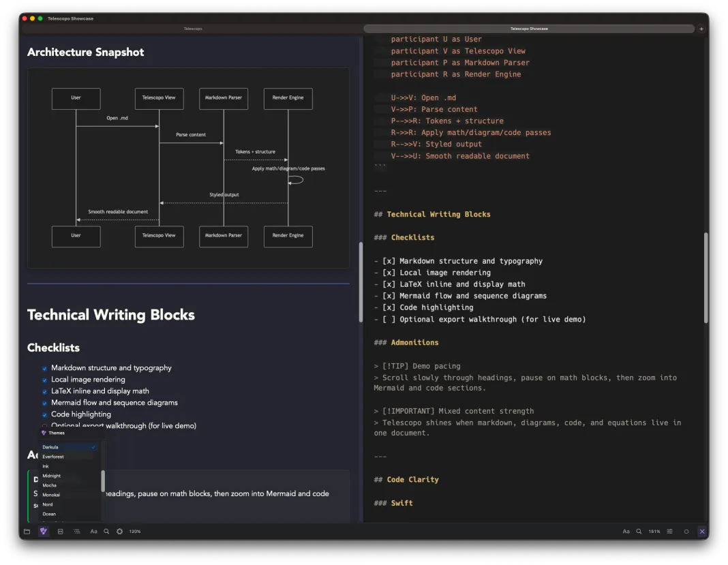Click the 151% editor zoom indicator
728x565 pixels.
click(654, 531)
